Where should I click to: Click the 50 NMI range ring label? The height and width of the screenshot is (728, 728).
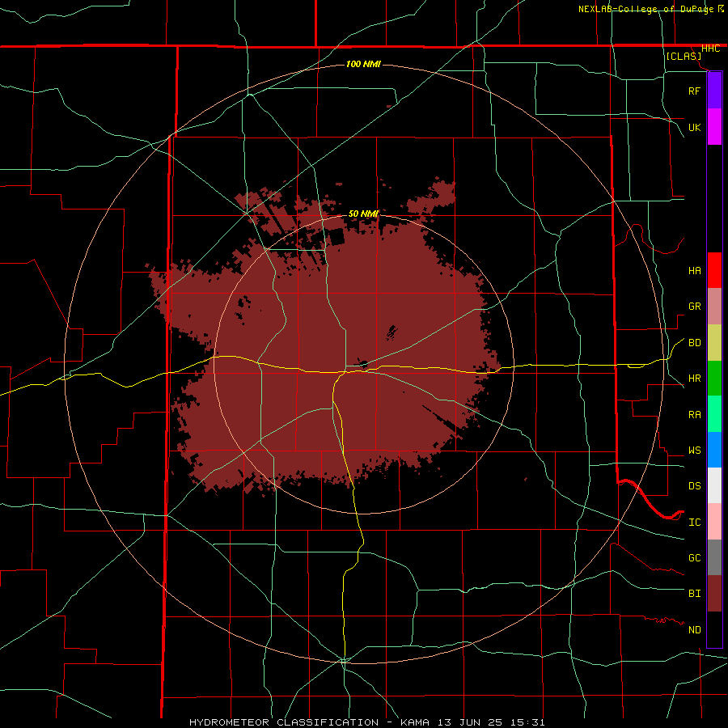(363, 214)
